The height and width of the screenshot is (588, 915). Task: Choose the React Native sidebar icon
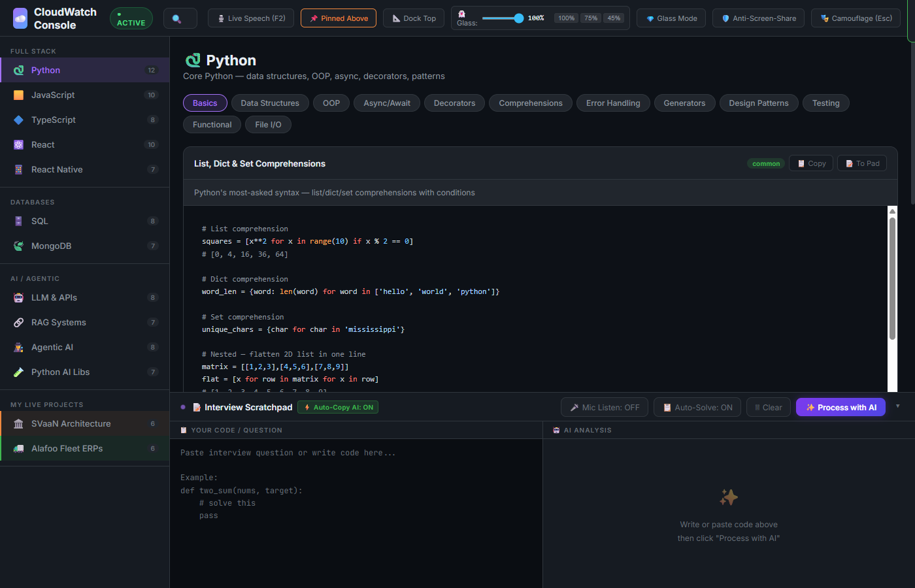point(19,170)
